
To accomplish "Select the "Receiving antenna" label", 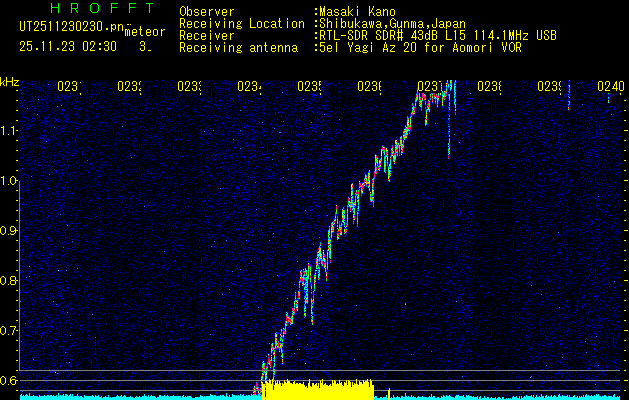I will [239, 48].
